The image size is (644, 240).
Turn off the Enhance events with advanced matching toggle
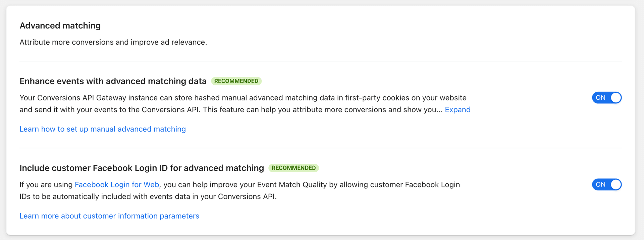click(606, 97)
